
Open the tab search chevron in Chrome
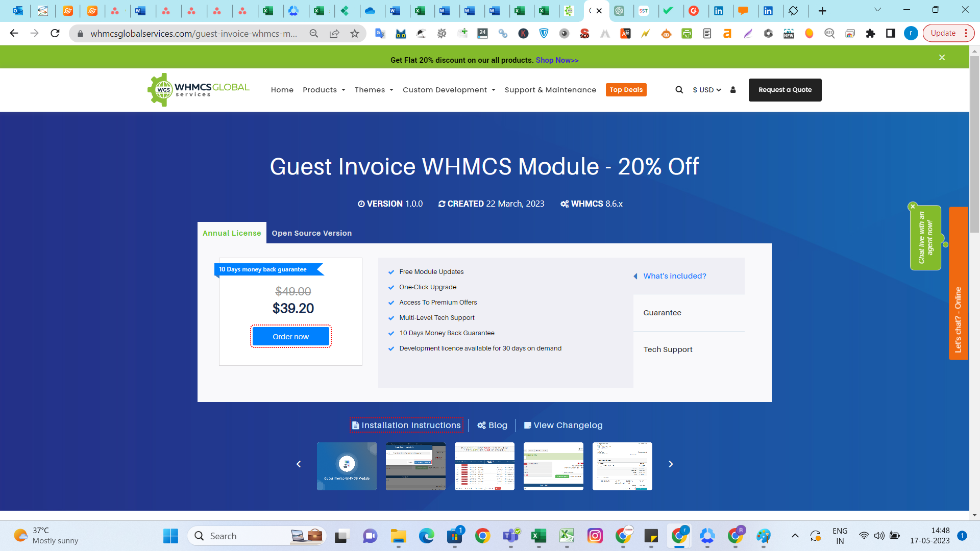[877, 10]
